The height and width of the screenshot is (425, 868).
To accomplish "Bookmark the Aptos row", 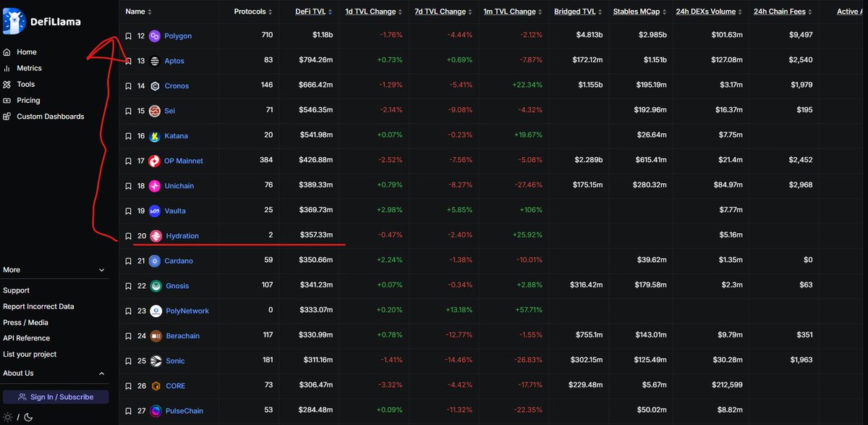I will pyautogui.click(x=128, y=61).
